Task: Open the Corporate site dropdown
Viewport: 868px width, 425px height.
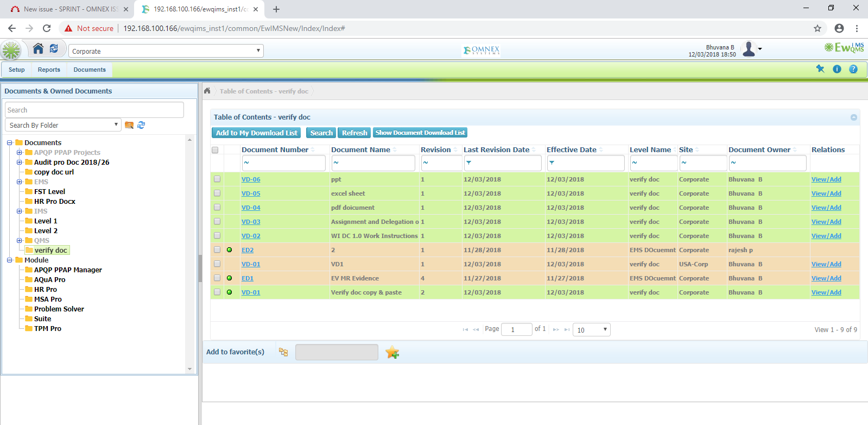Action: 166,51
